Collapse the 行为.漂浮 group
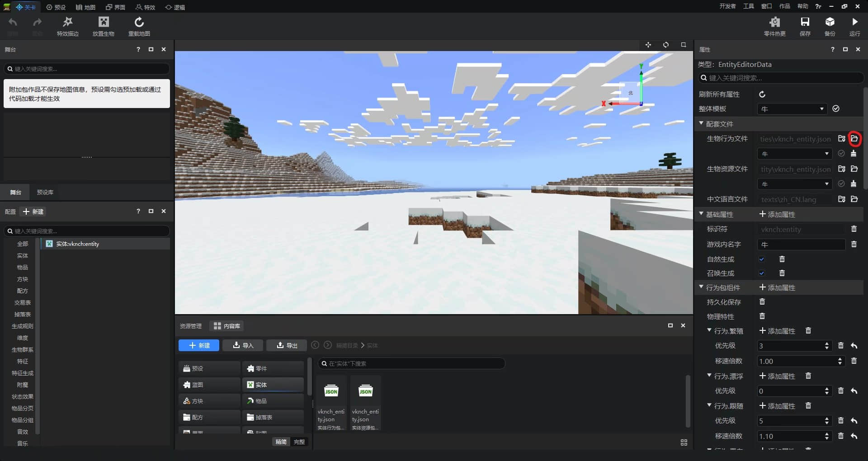This screenshot has height=461, width=868. 710,375
